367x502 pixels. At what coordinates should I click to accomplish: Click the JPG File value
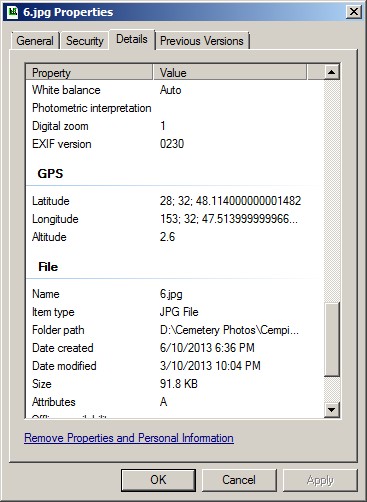179,312
